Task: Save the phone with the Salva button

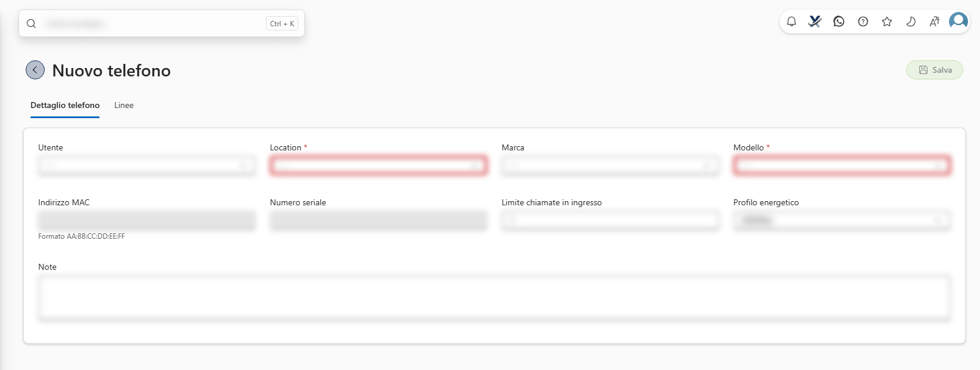Action: pos(935,70)
